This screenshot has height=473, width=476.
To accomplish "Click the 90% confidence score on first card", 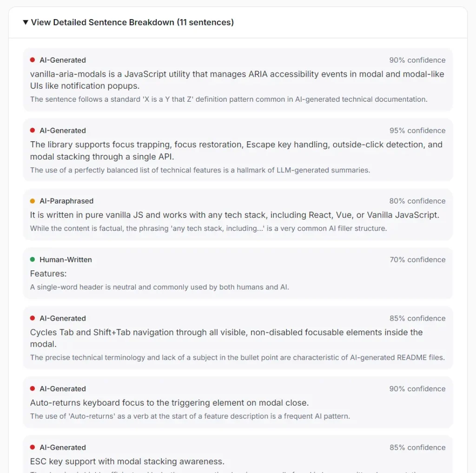I will 417,59.
